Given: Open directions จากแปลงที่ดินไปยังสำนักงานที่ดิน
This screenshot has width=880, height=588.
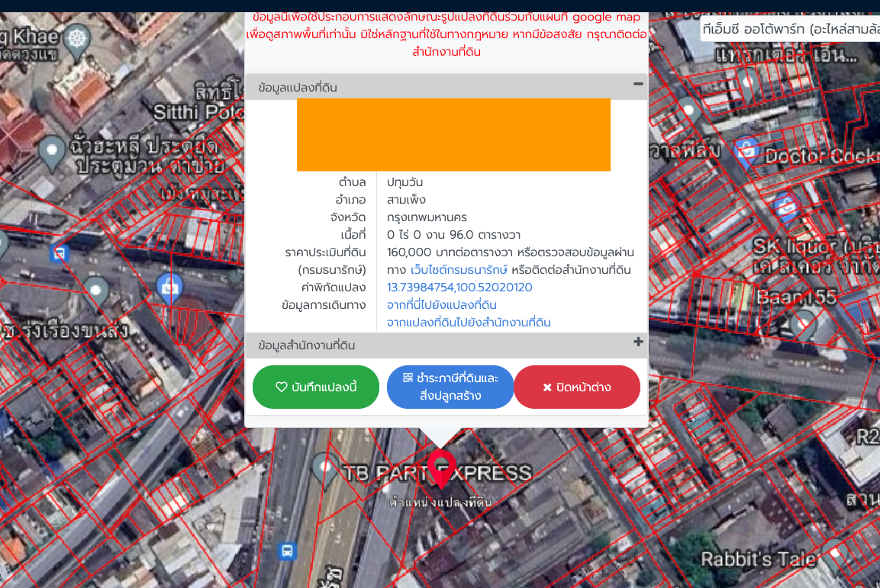Looking at the screenshot, I should tap(469, 323).
